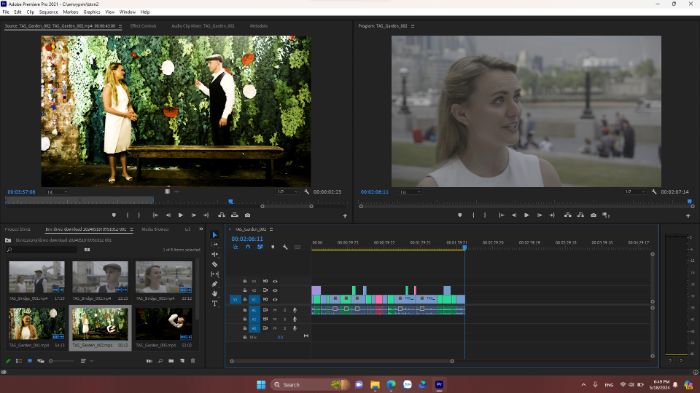Open the File menu
This screenshot has width=700, height=393.
pos(6,12)
